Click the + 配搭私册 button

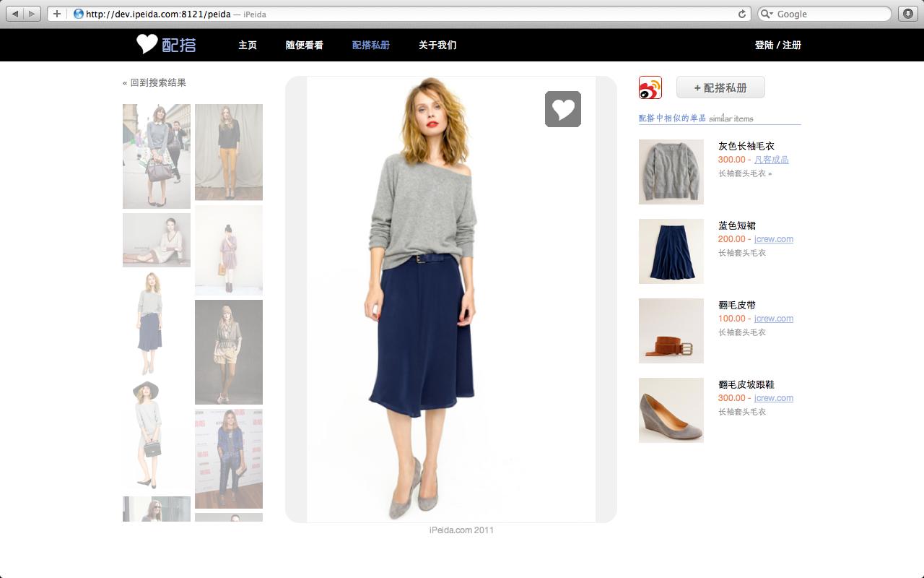pos(720,87)
